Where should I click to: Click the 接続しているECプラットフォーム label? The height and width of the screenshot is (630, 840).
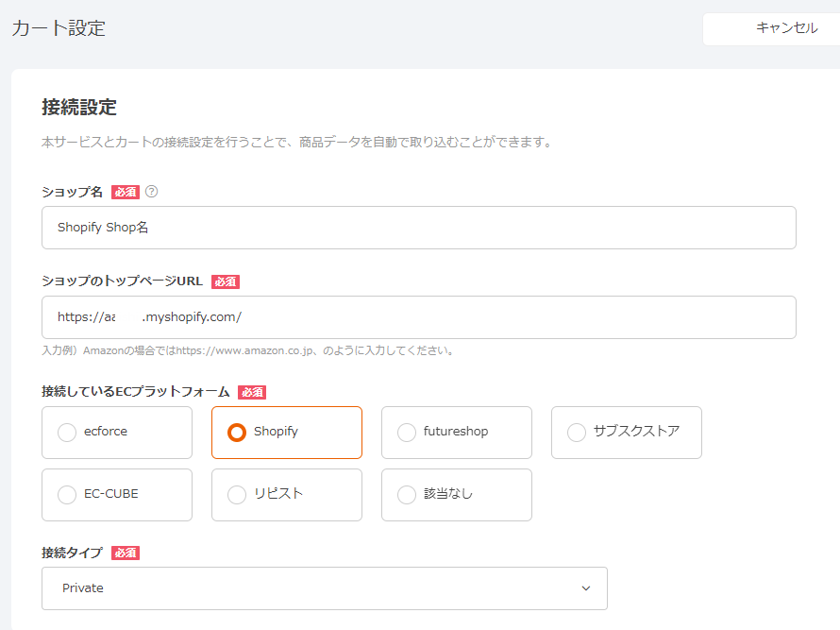click(135, 391)
